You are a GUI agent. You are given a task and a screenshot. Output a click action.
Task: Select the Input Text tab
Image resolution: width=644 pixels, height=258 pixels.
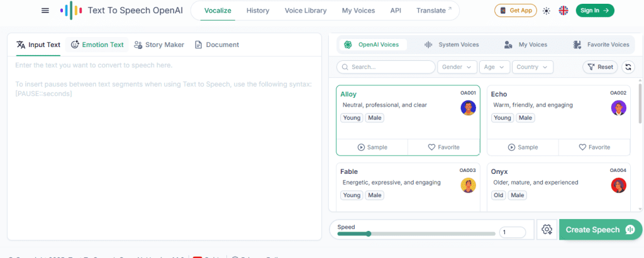(x=38, y=45)
